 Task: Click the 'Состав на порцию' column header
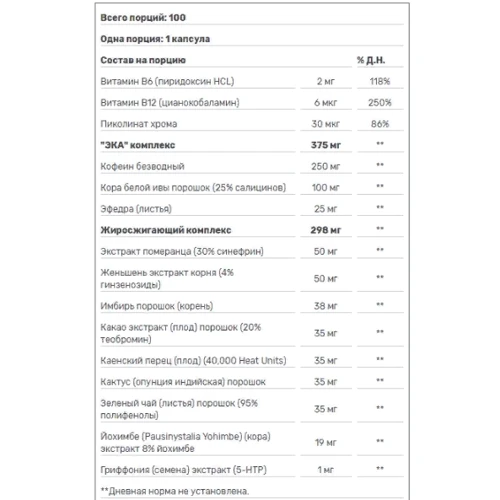point(143,60)
